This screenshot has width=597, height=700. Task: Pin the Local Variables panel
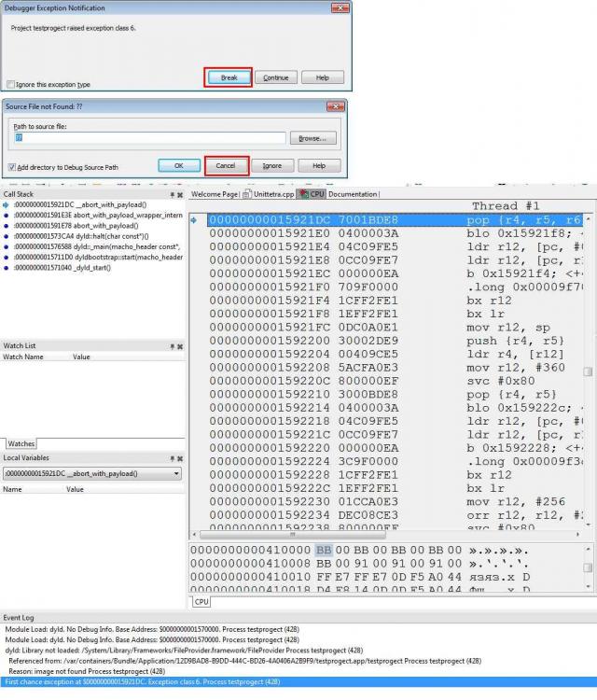click(173, 458)
